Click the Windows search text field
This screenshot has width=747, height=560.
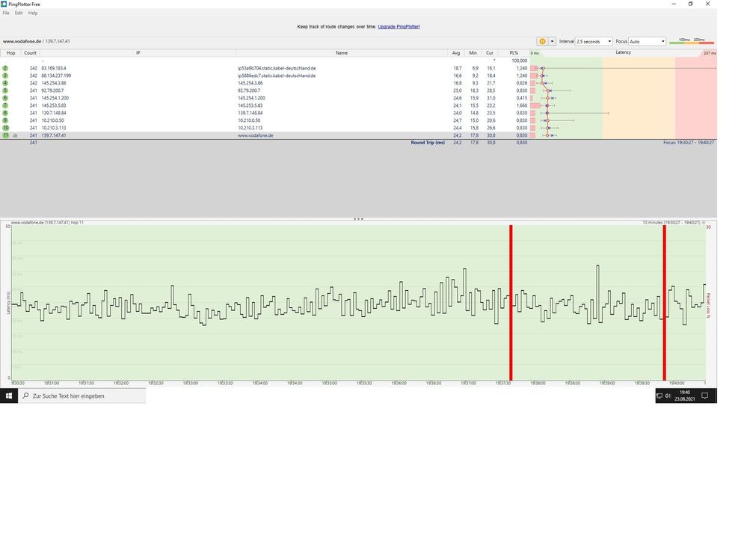click(x=82, y=396)
